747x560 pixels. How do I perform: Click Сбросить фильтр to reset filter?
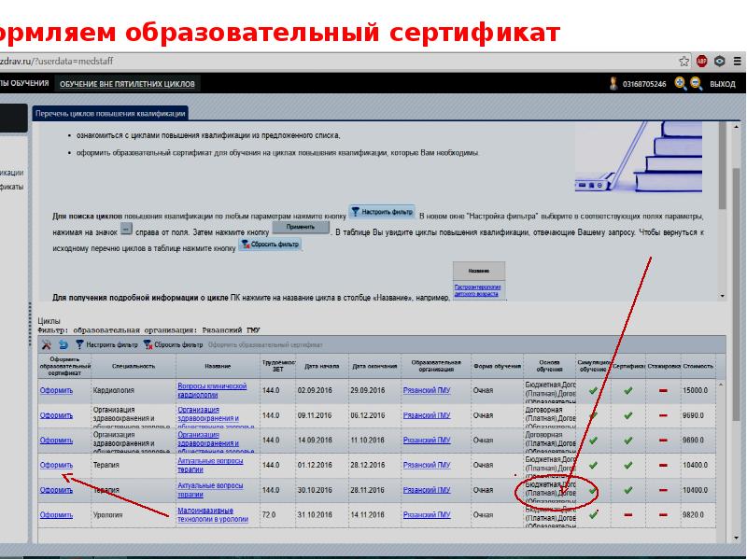tap(172, 344)
